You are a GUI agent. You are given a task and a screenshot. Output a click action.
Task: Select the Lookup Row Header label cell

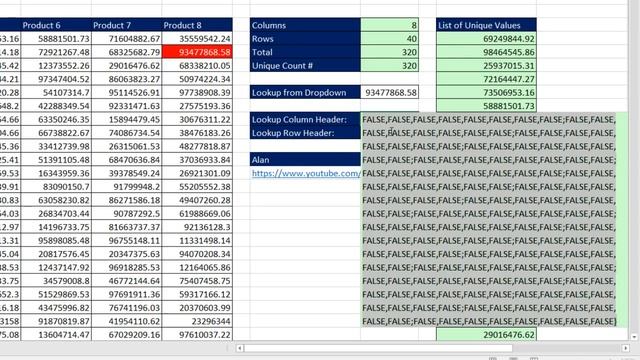305,133
